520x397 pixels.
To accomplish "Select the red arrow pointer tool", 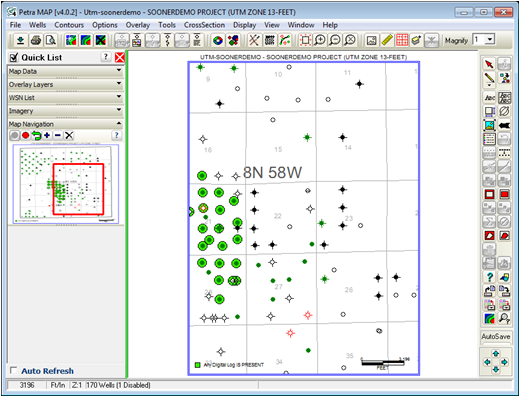I will 489,64.
